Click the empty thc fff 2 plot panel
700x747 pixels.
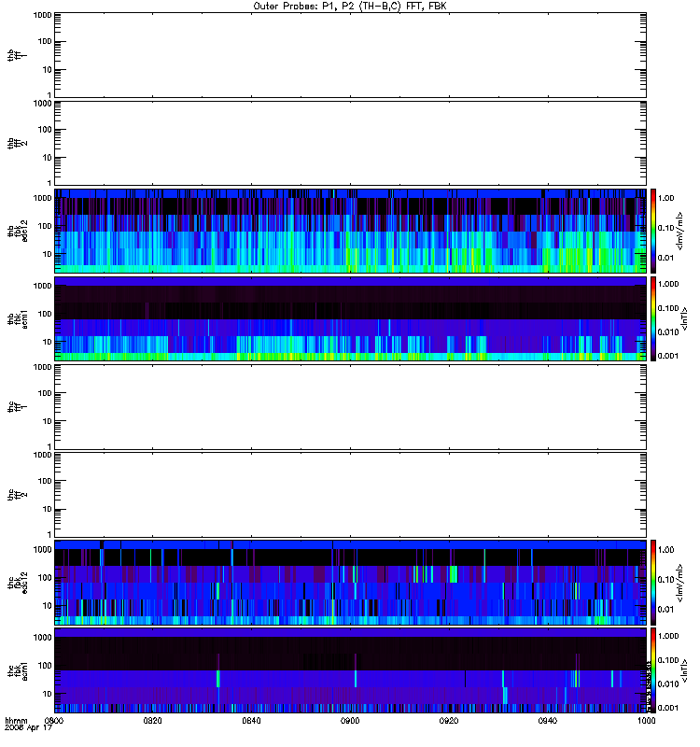(350, 495)
